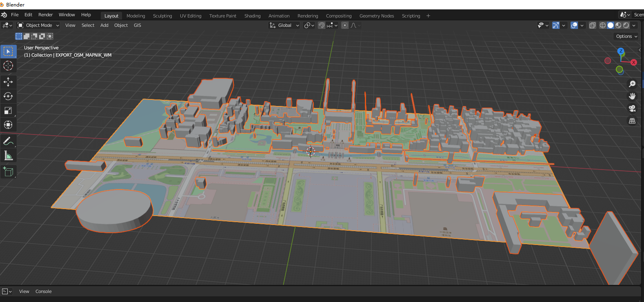This screenshot has height=302, width=644.
Task: Click the viewport zoom magnifier icon
Action: tap(632, 84)
